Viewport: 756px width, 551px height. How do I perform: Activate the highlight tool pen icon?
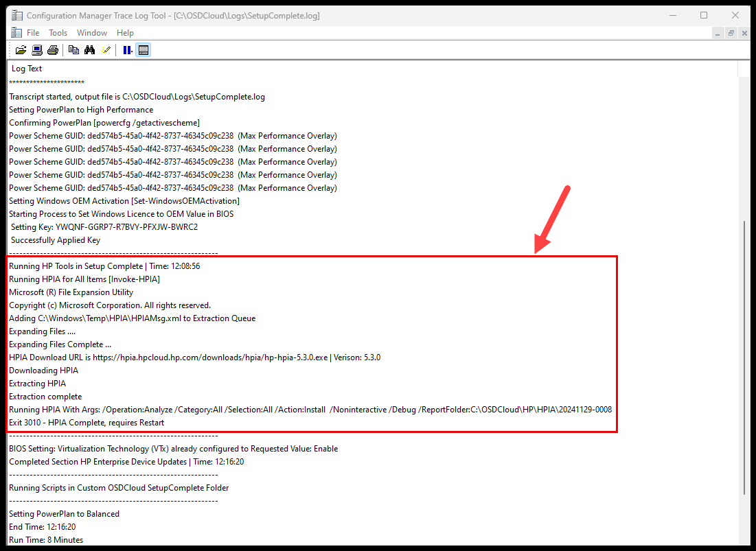(106, 49)
